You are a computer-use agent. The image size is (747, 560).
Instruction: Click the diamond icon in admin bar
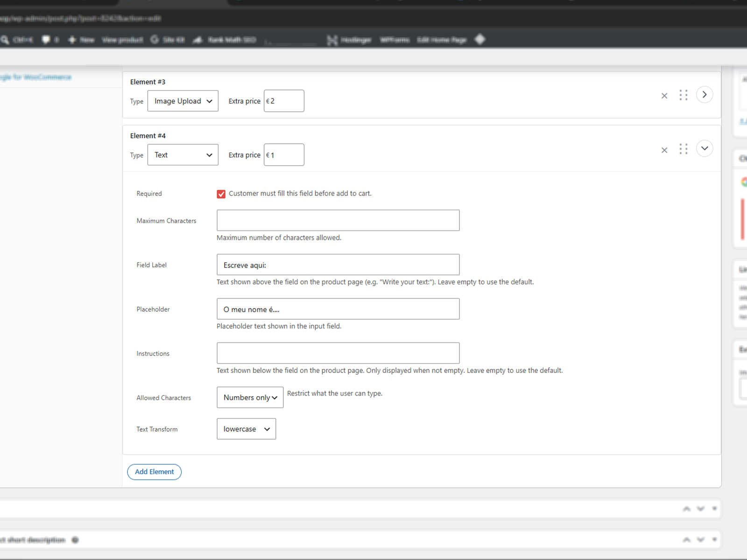480,40
